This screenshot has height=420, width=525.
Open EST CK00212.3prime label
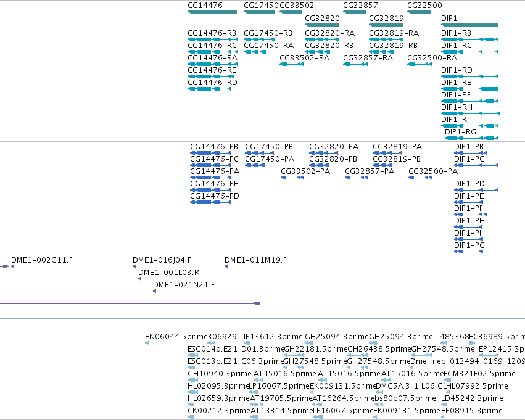[218, 411]
